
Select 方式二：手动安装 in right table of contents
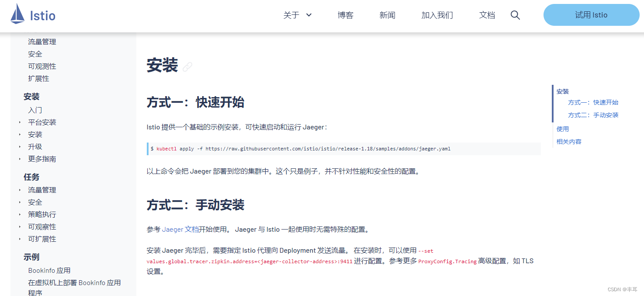(593, 115)
